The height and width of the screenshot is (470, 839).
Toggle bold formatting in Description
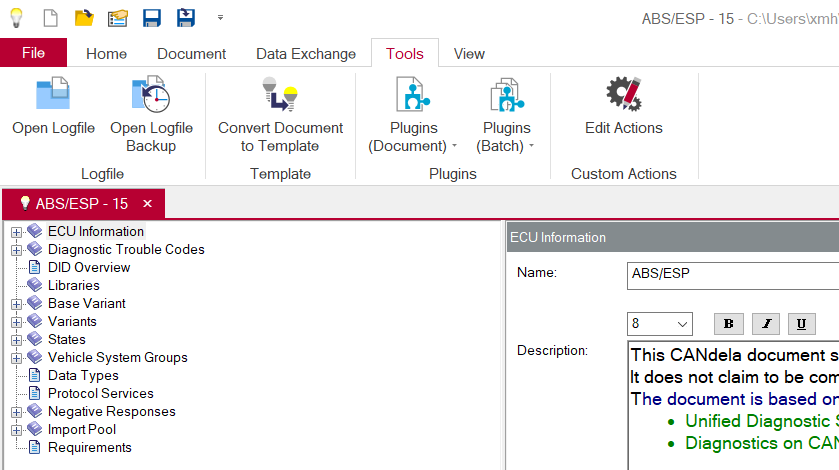pos(728,324)
